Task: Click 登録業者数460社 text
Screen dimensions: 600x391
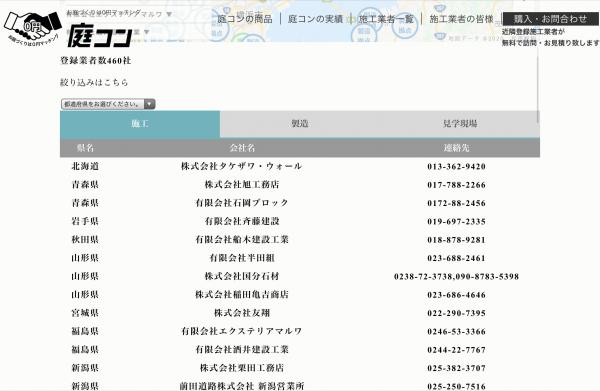Action: point(96,60)
